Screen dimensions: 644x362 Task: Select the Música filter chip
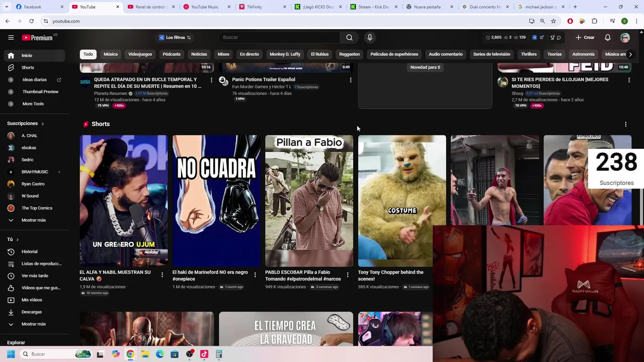click(111, 54)
